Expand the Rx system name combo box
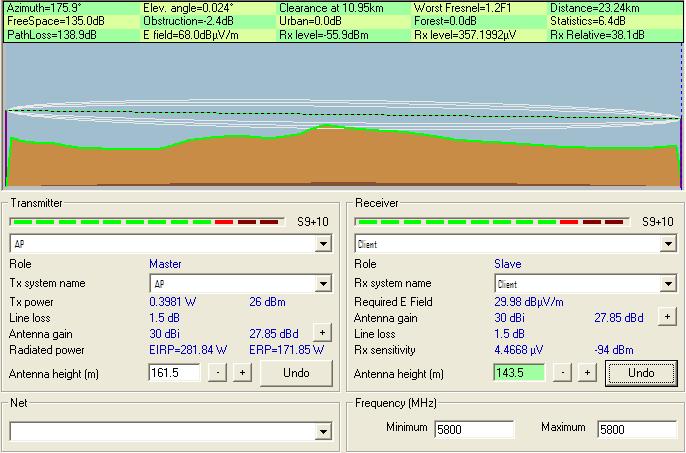Viewport: 686px width, 453px height. pos(668,284)
